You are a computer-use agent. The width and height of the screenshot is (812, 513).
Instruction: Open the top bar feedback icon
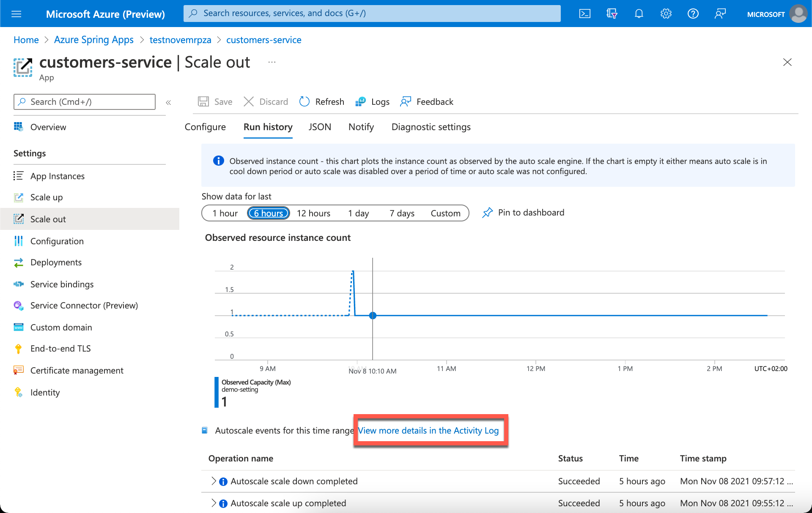coord(720,14)
